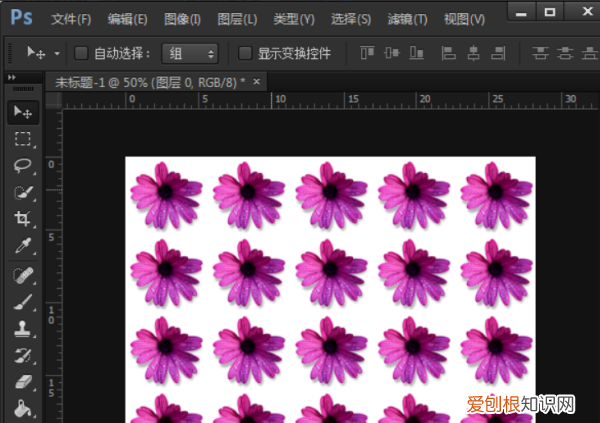Click Align Left Edges icon
Screen dimensions: 600x423
point(448,53)
